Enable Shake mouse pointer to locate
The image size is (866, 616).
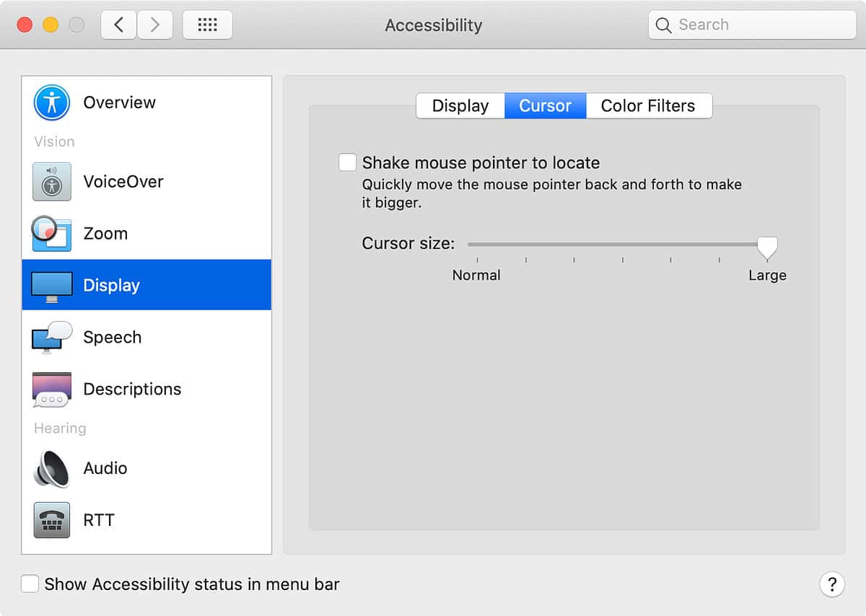pyautogui.click(x=348, y=162)
